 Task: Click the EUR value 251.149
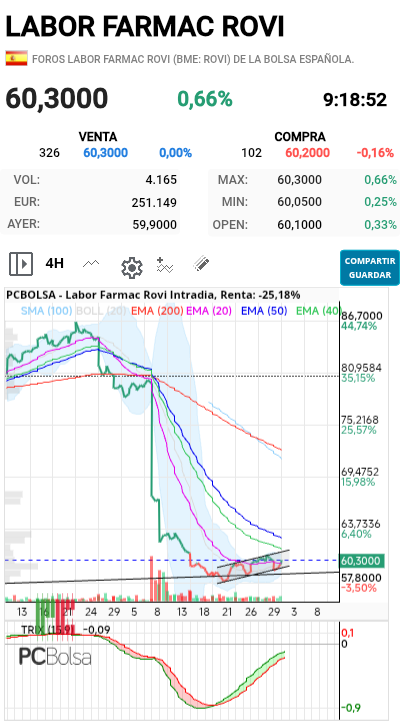[155, 202]
